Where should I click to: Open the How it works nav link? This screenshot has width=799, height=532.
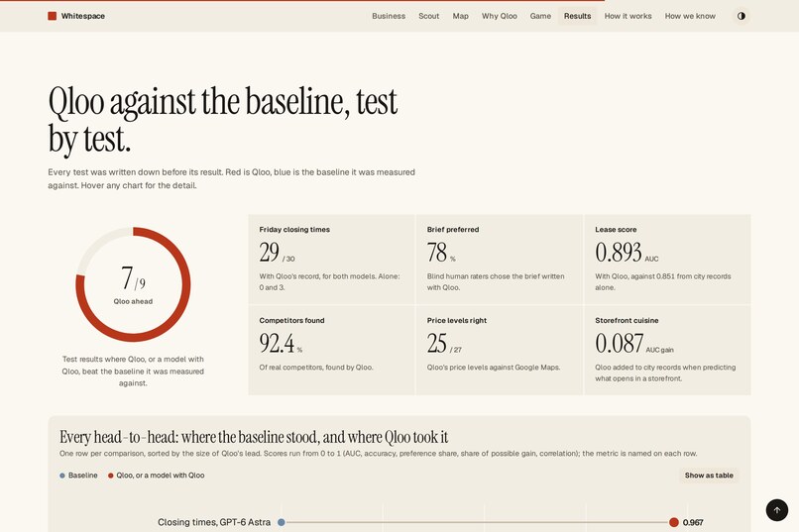click(x=628, y=16)
